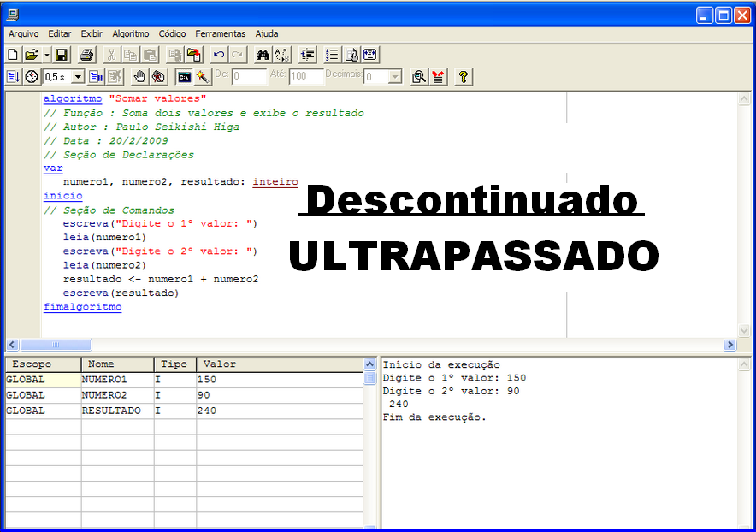756x532 pixels.
Task: Open the execution speed dropdown showing 0,5 s
Action: [x=76, y=76]
